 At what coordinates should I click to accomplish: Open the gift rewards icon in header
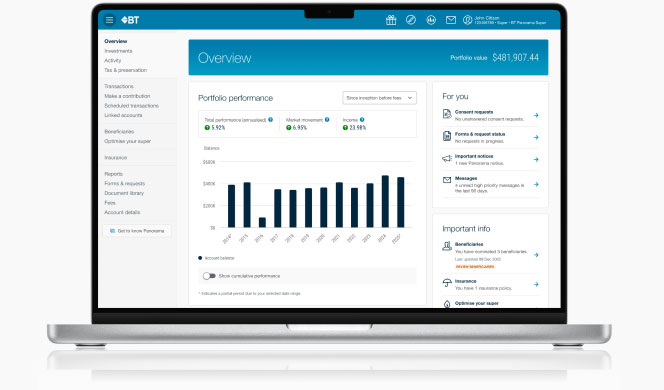[391, 20]
